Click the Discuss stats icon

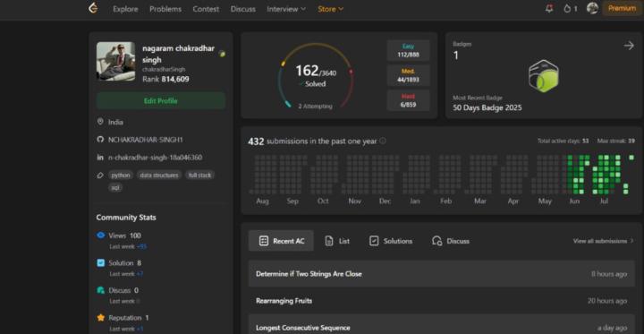[100, 290]
